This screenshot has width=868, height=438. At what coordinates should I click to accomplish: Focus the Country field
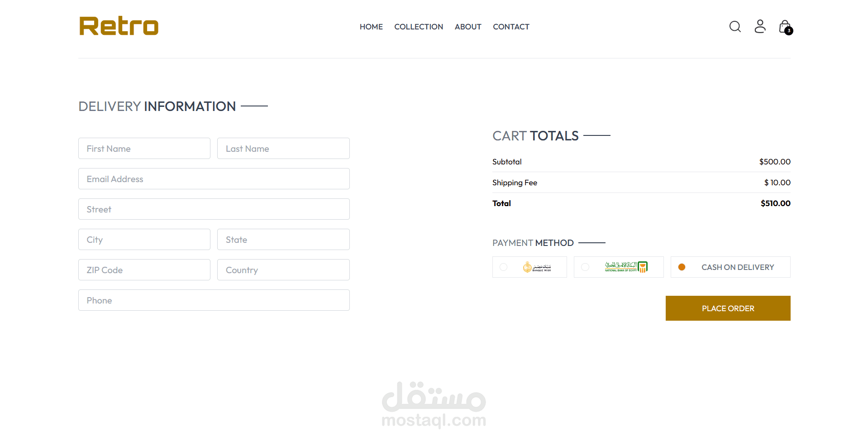283,270
